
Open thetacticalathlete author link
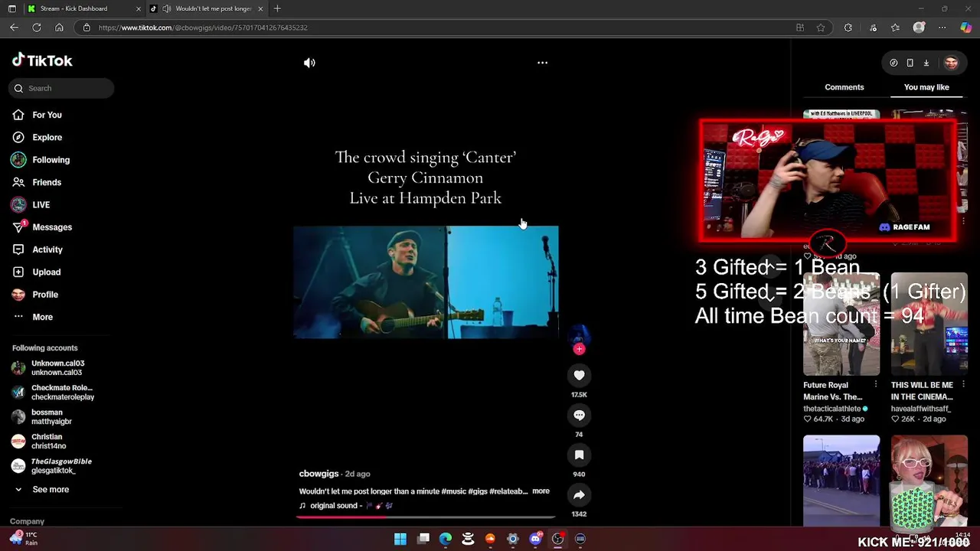click(x=832, y=409)
